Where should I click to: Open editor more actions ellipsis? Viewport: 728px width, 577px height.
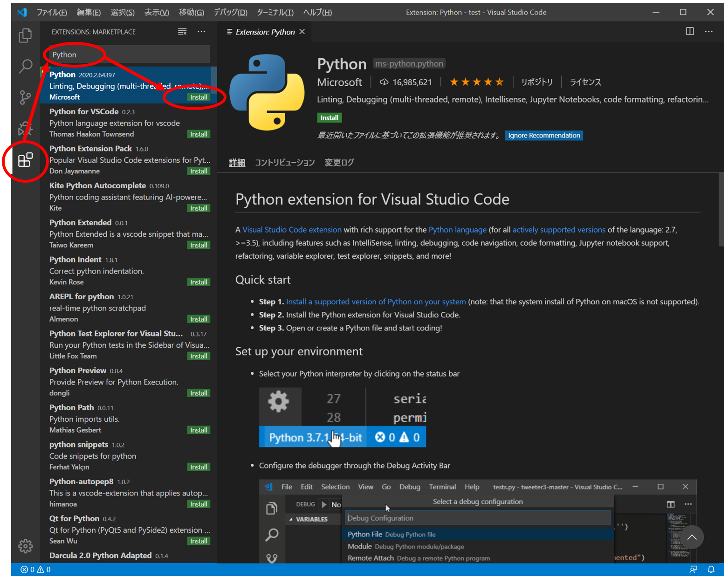tap(709, 31)
